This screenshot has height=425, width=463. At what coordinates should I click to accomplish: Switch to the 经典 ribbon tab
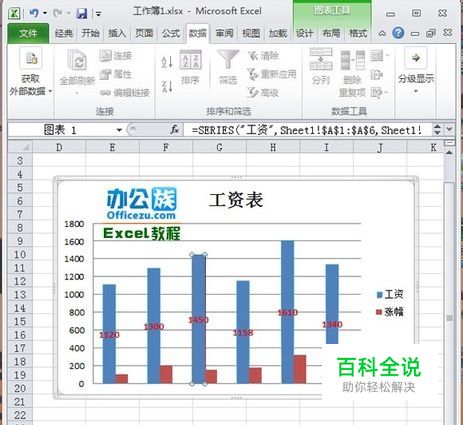[64, 33]
